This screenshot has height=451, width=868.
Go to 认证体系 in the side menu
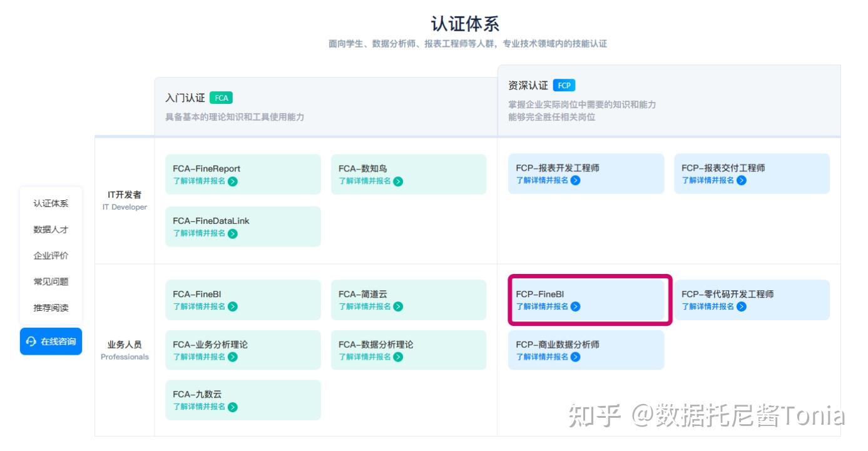click(x=51, y=203)
